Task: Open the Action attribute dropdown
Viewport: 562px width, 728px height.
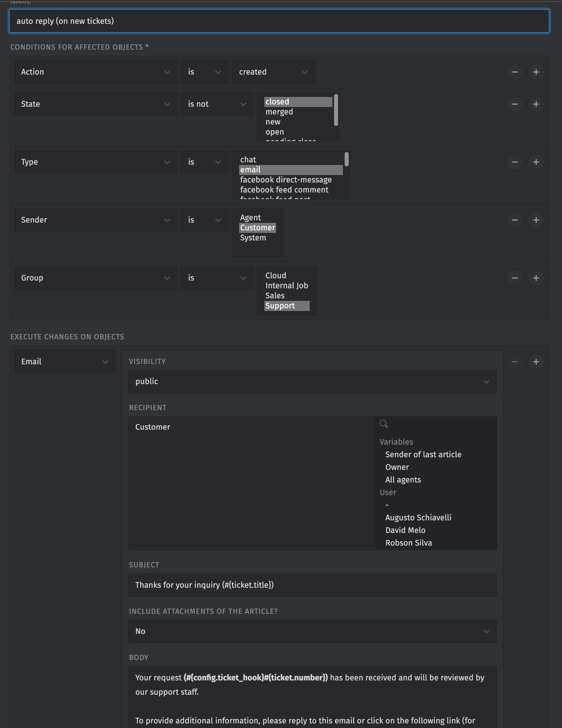Action: click(x=95, y=72)
